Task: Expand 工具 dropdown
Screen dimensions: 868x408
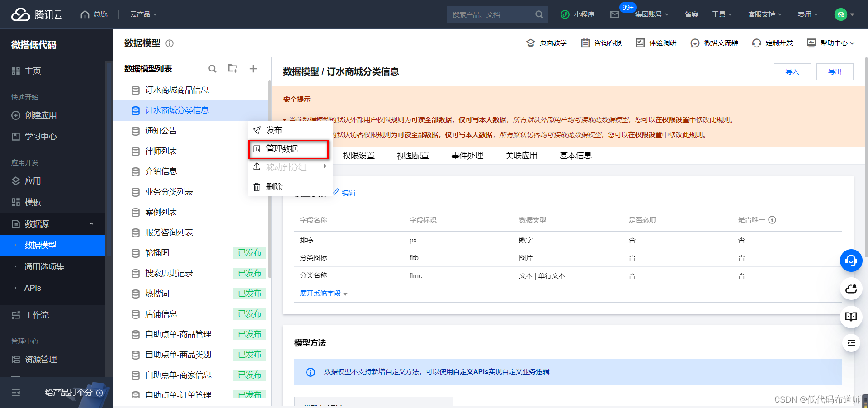Action: (722, 14)
